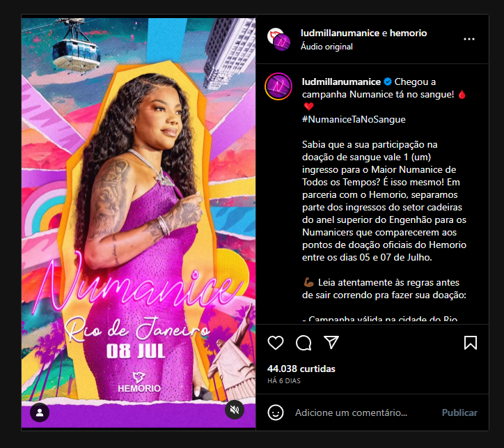Click the Adicione um comentário field
The width and height of the screenshot is (504, 448).
351,412
